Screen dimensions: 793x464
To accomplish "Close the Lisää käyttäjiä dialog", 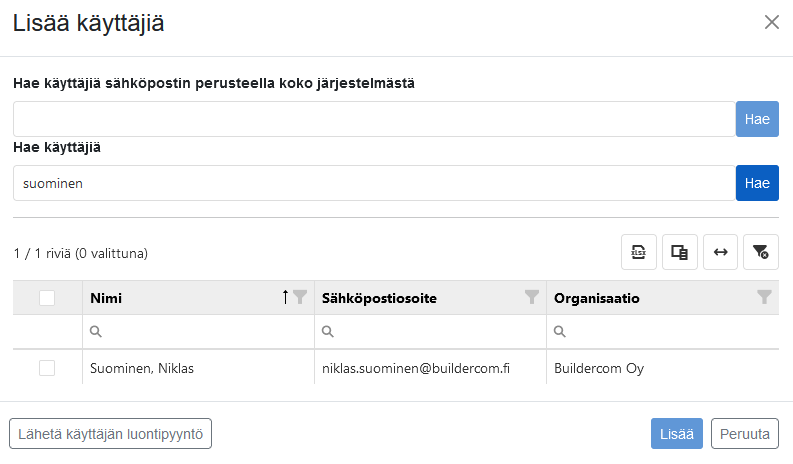I will (x=772, y=22).
